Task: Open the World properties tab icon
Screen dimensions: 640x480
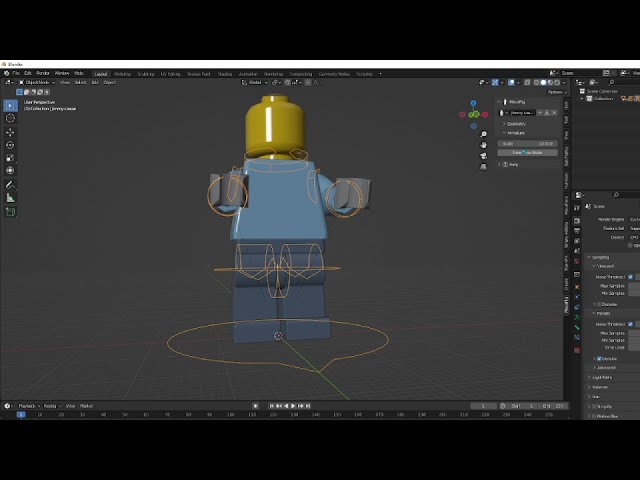Action: (x=577, y=261)
